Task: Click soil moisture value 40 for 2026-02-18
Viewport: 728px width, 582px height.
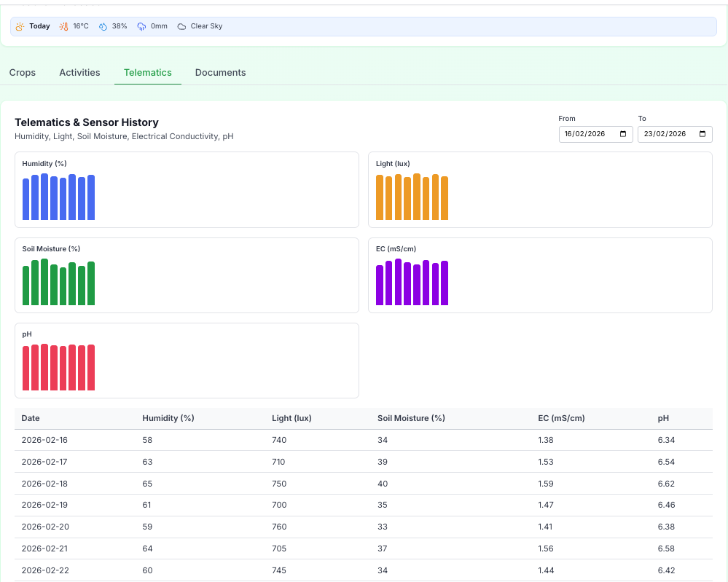Action: coord(383,484)
